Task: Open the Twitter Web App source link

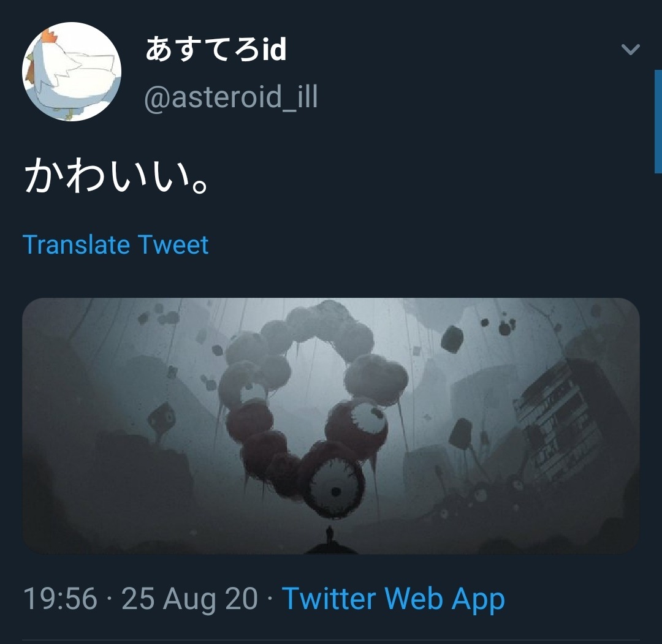Action: (x=394, y=599)
